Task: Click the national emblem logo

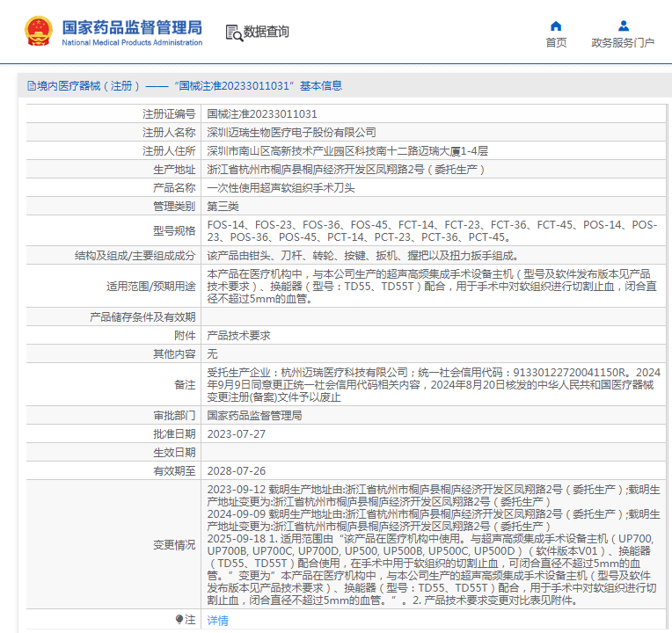Action: [38, 32]
